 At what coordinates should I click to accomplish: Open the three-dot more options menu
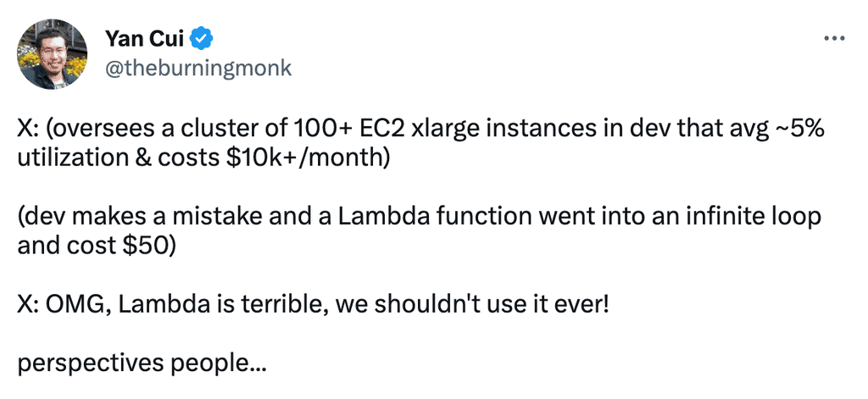click(835, 39)
